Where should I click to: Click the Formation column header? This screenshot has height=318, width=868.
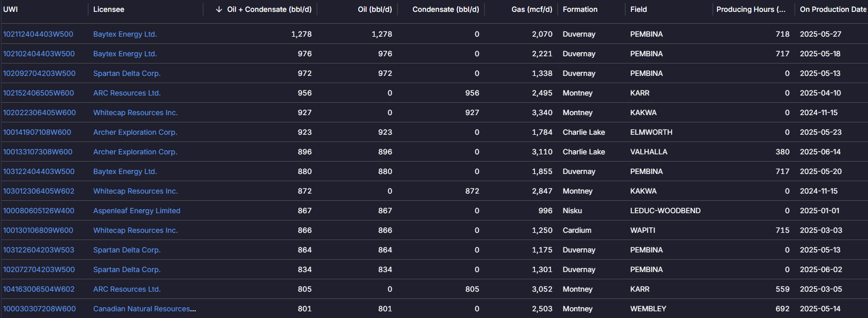[x=580, y=9]
